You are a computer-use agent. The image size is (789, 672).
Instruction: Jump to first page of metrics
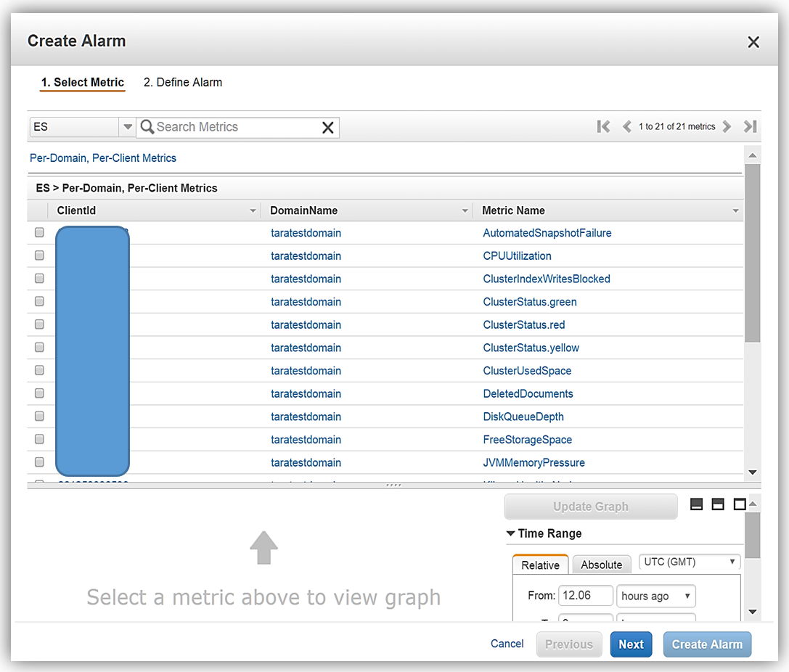[x=603, y=127]
